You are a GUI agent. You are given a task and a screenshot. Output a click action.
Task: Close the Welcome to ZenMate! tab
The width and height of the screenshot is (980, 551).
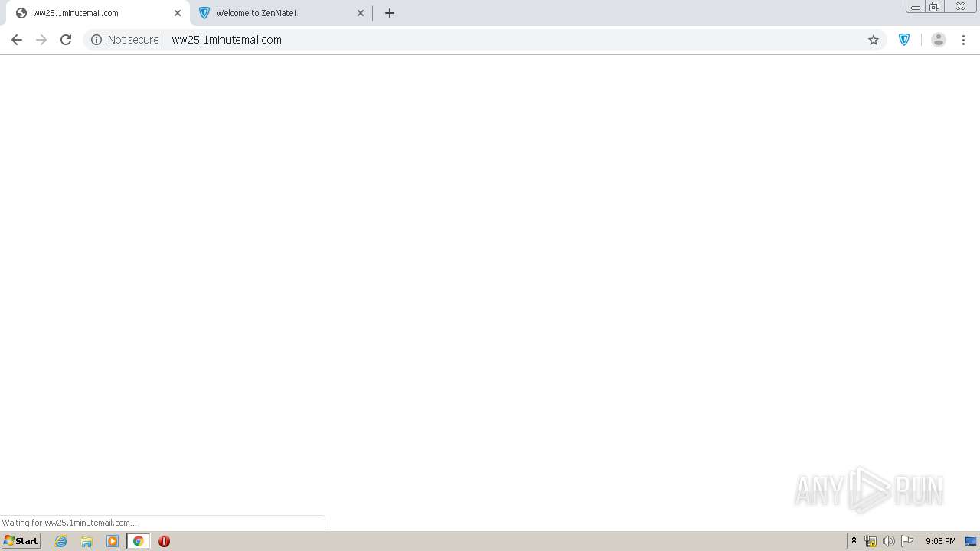[x=361, y=13]
